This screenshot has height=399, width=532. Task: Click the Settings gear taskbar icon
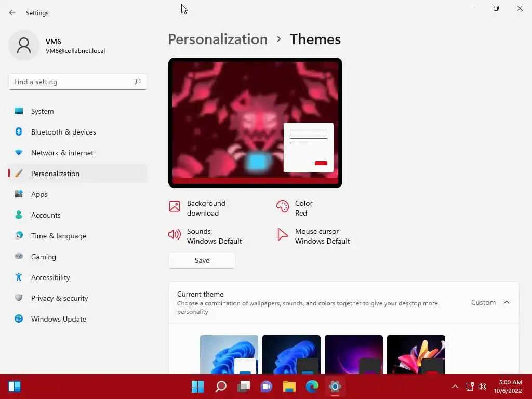point(335,387)
